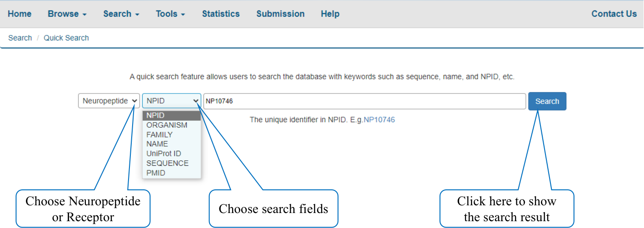644x228 pixels.
Task: Open the Help page
Action: coord(330,14)
